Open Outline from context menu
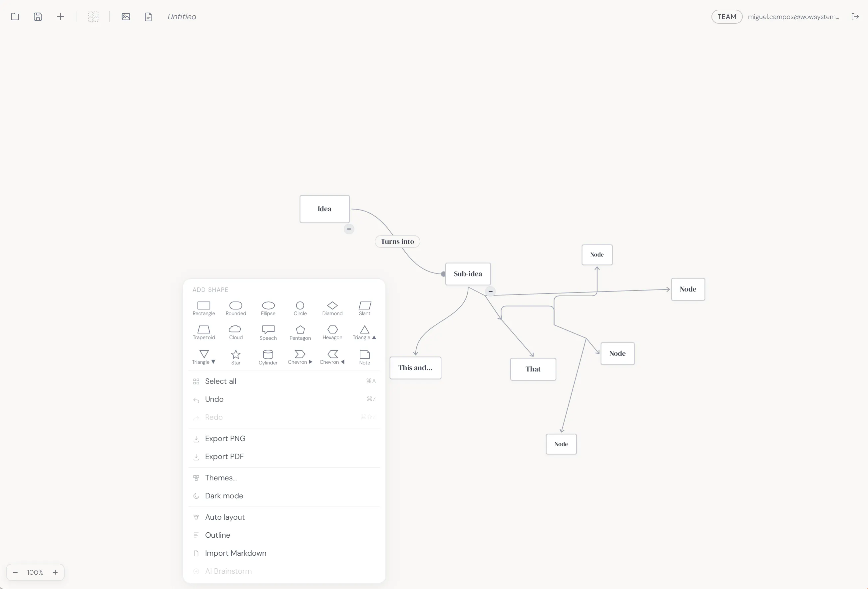Screen dimensions: 868x589 284,535
